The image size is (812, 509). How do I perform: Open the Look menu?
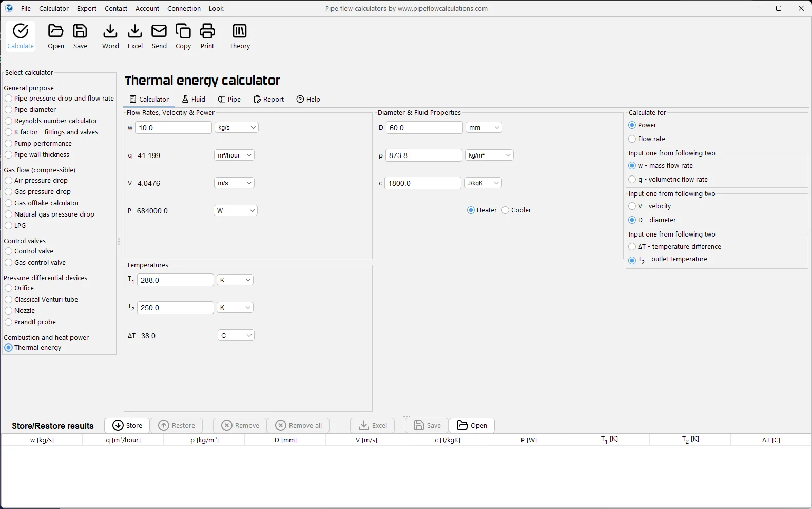pyautogui.click(x=216, y=8)
